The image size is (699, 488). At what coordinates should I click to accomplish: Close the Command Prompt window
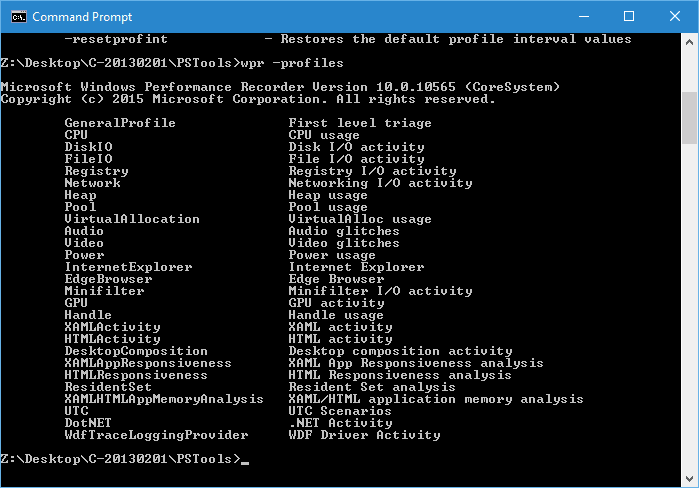(674, 16)
